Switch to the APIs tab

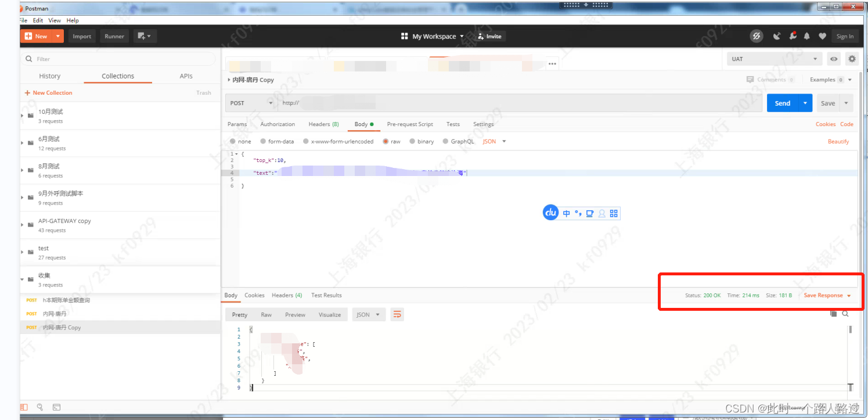pos(186,76)
